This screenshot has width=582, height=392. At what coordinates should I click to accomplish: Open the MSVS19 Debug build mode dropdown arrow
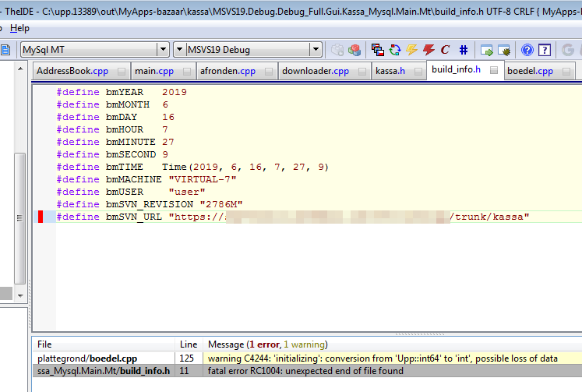316,49
